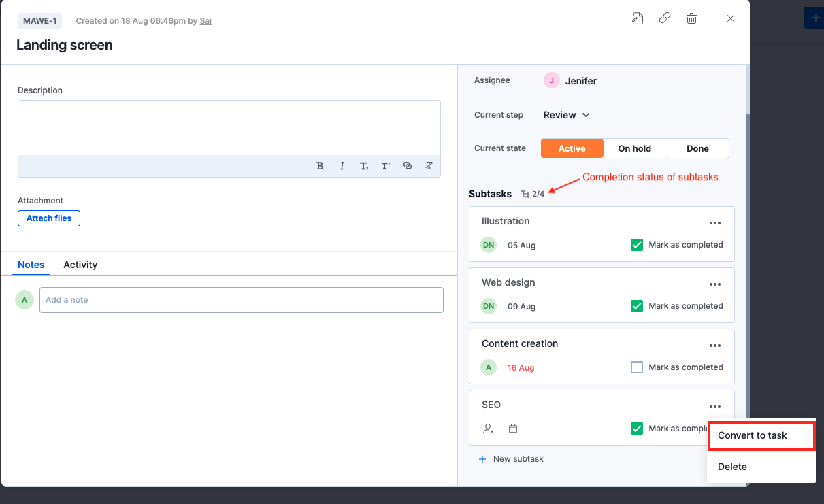Clear formatting in description toolbar
Image resolution: width=824 pixels, height=504 pixels.
click(429, 166)
